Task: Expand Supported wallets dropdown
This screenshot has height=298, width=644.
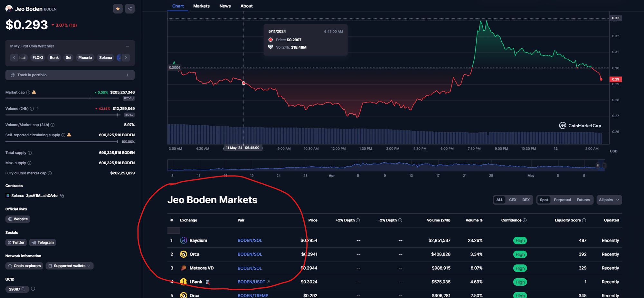Action: [70, 266]
